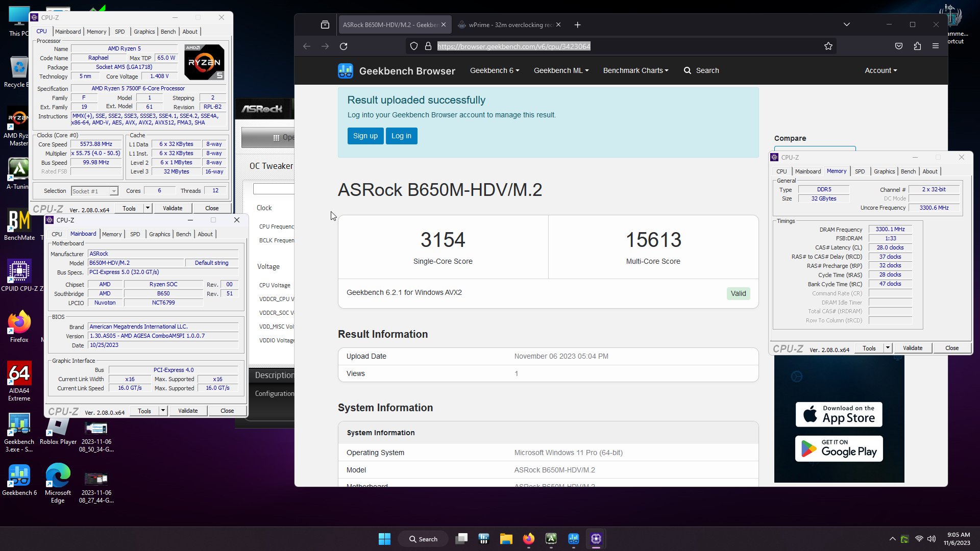Select Bench tab in top CPU-Z window
Screen dimensions: 980x551
pyautogui.click(x=168, y=32)
